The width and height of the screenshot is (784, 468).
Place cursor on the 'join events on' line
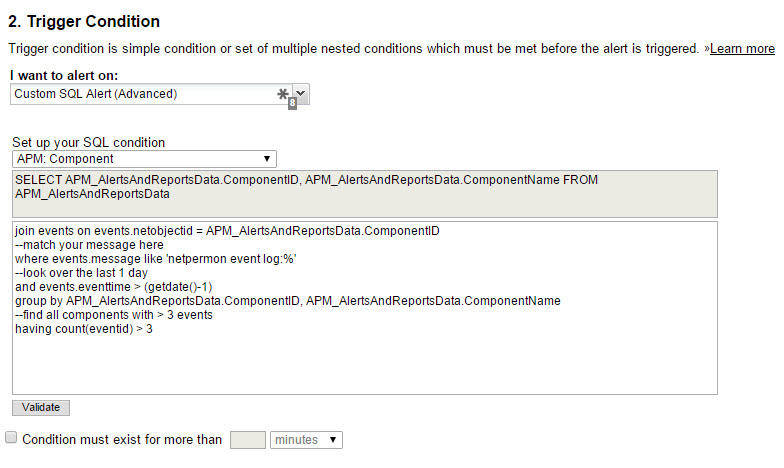point(227,231)
